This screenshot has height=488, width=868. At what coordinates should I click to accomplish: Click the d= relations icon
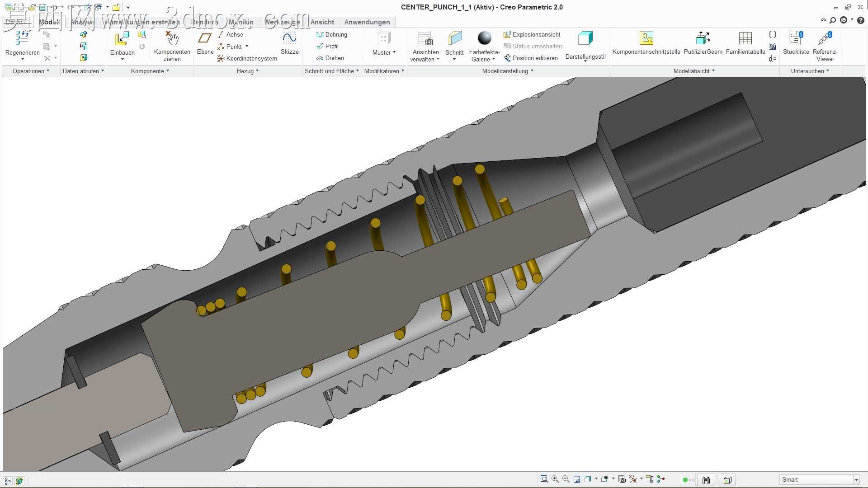[773, 59]
